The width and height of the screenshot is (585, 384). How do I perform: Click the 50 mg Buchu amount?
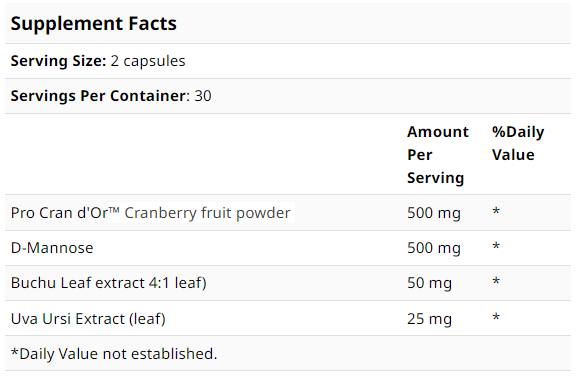pos(429,283)
